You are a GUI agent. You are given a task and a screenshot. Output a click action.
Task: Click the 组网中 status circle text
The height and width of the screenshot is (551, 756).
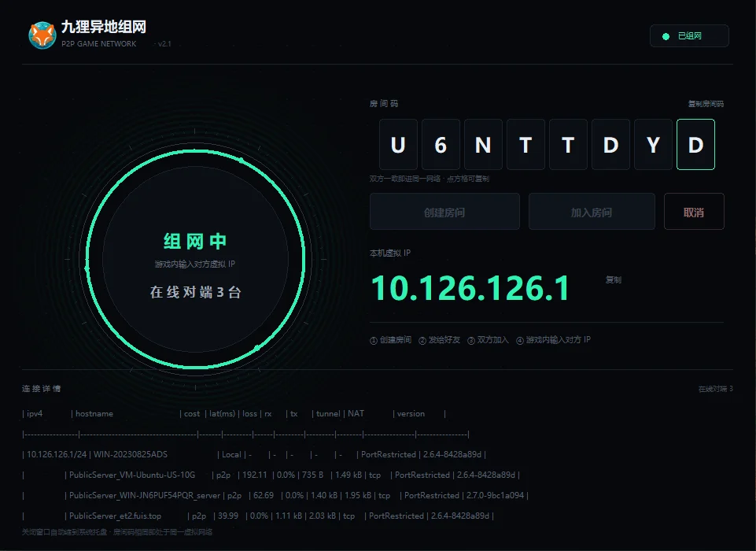[195, 241]
